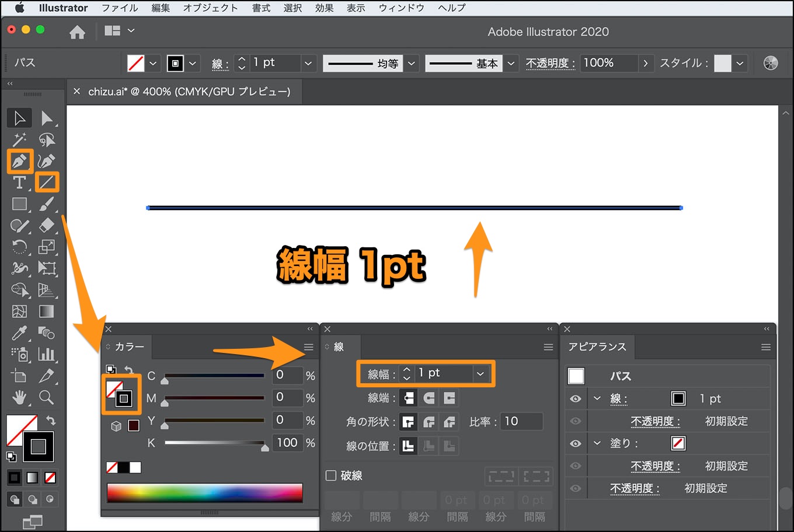This screenshot has width=794, height=532.
Task: Select the Symbol Sprayer tool
Action: pos(19,354)
